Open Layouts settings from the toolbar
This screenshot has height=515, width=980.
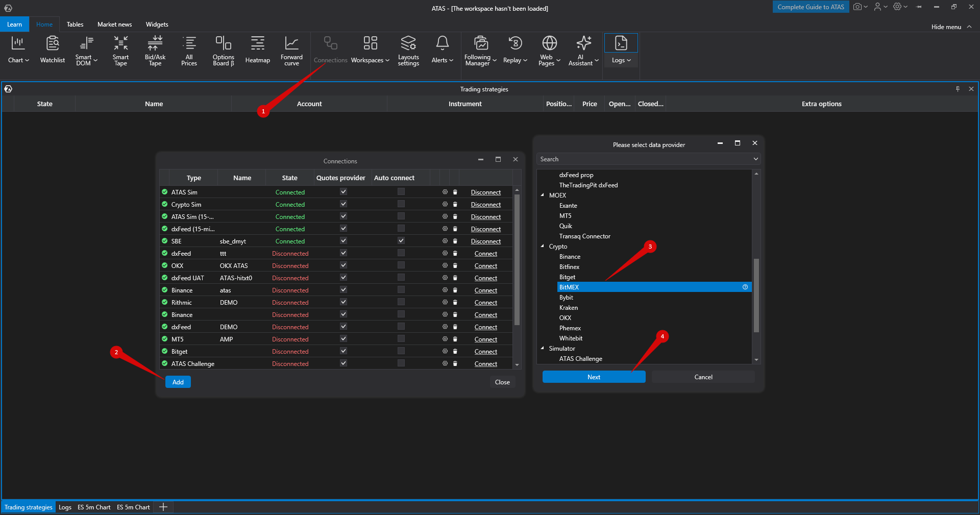click(x=408, y=50)
